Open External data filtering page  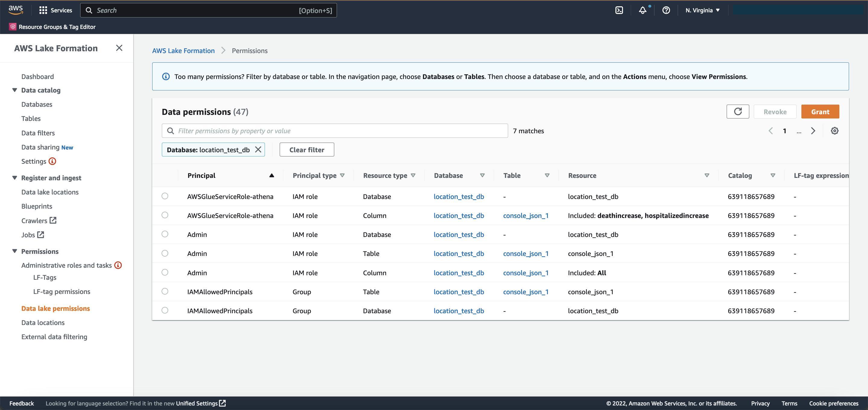point(54,336)
